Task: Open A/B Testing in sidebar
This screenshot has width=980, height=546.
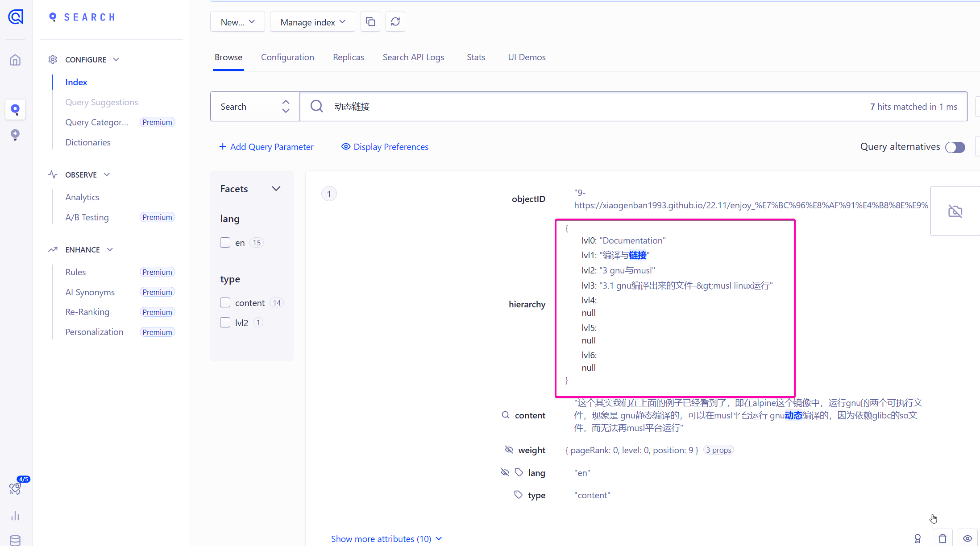Action: 87,217
